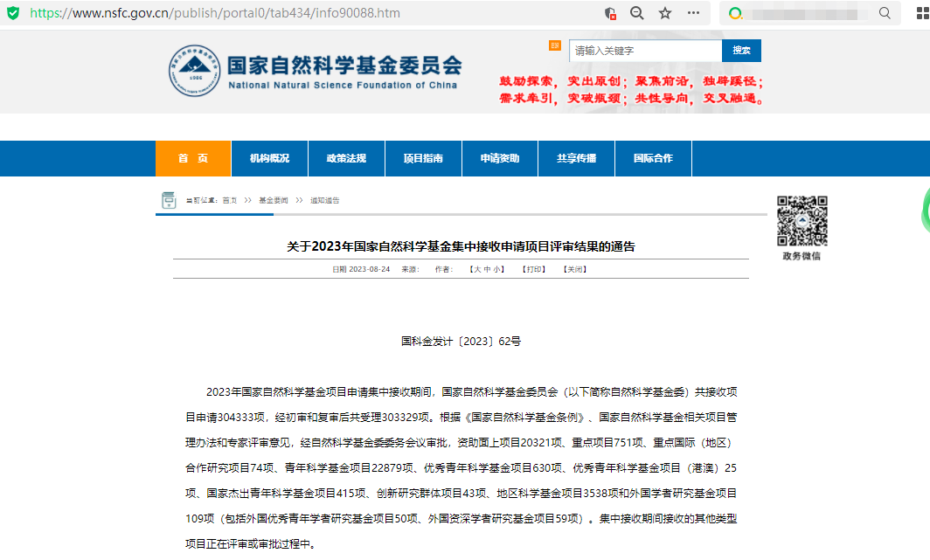Click the blue 搜索 button

point(741,51)
